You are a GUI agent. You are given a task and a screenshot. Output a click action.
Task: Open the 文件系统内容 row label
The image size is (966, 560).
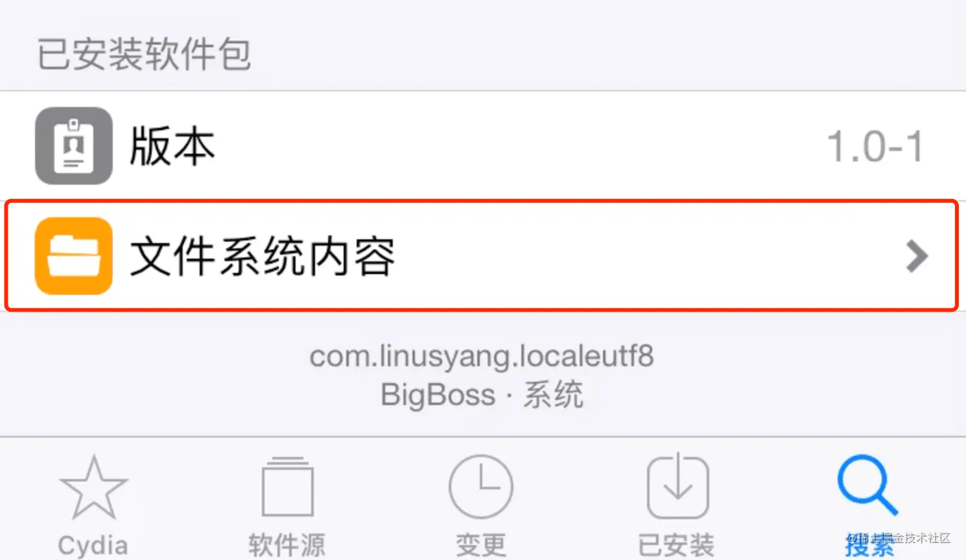tap(263, 257)
